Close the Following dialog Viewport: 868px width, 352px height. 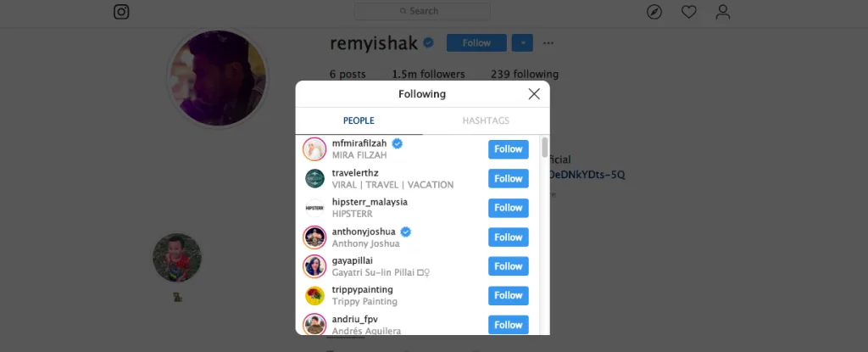click(x=534, y=93)
